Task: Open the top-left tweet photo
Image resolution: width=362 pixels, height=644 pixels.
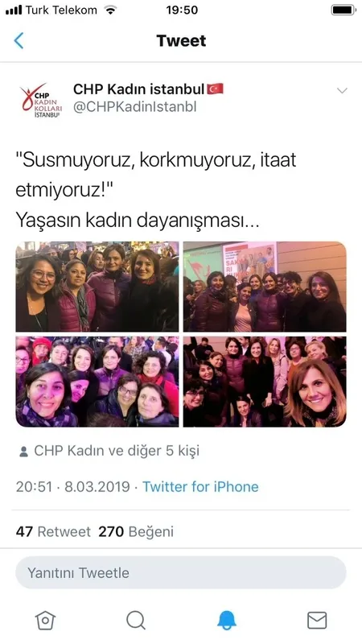Action: pos(97,287)
